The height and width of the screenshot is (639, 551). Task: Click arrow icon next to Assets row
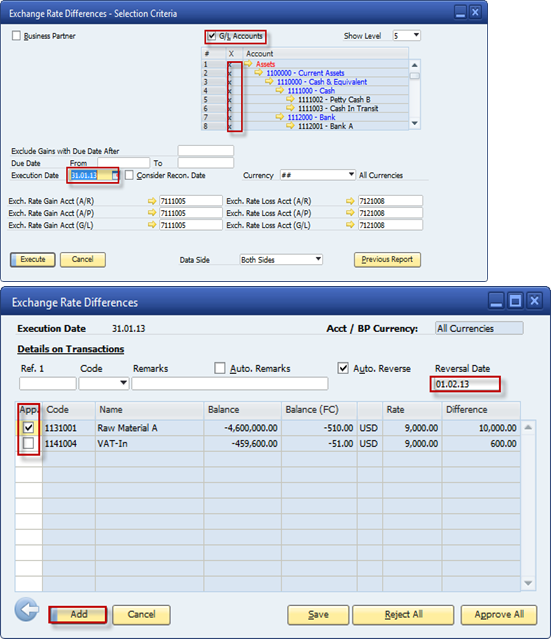coord(248,64)
